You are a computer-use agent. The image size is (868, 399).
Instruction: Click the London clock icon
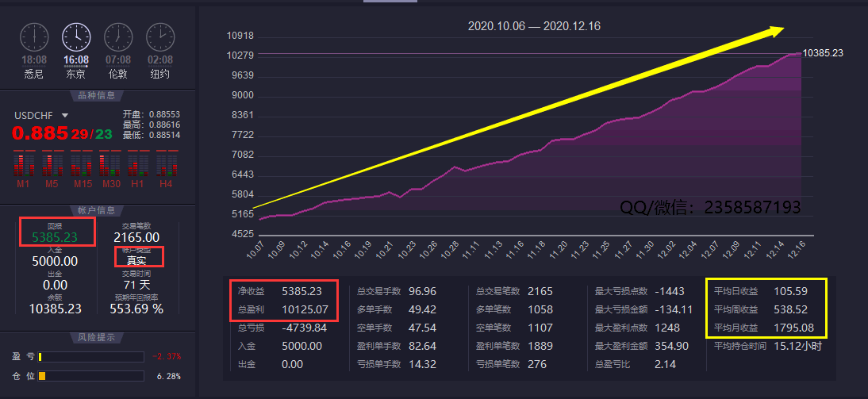coord(118,37)
